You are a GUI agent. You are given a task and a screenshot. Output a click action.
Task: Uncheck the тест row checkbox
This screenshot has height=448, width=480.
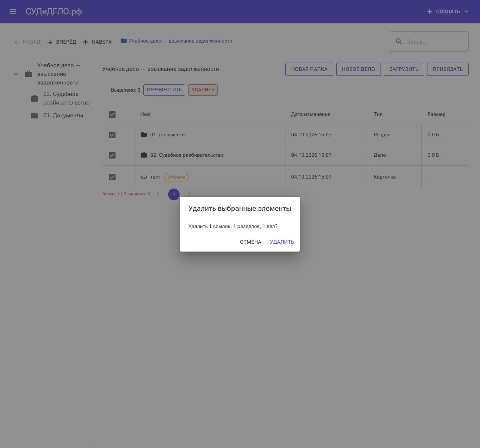coord(112,177)
